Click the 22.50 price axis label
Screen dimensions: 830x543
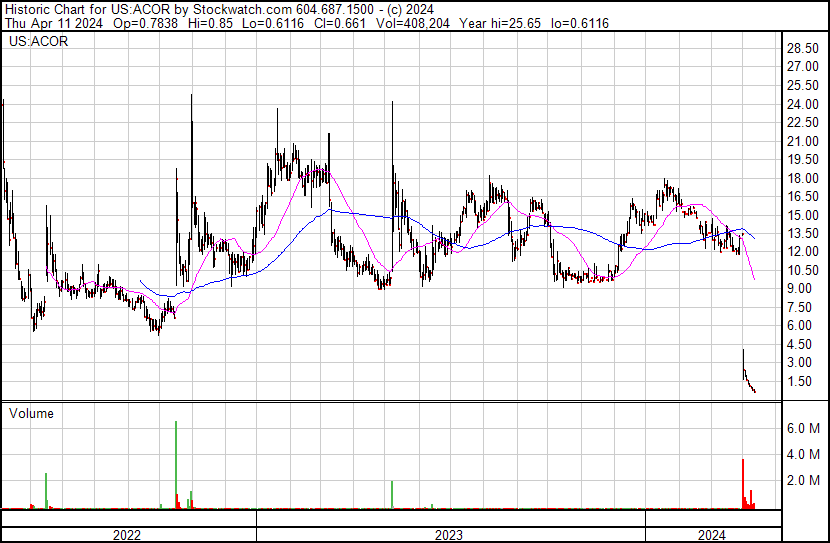pyautogui.click(x=803, y=122)
